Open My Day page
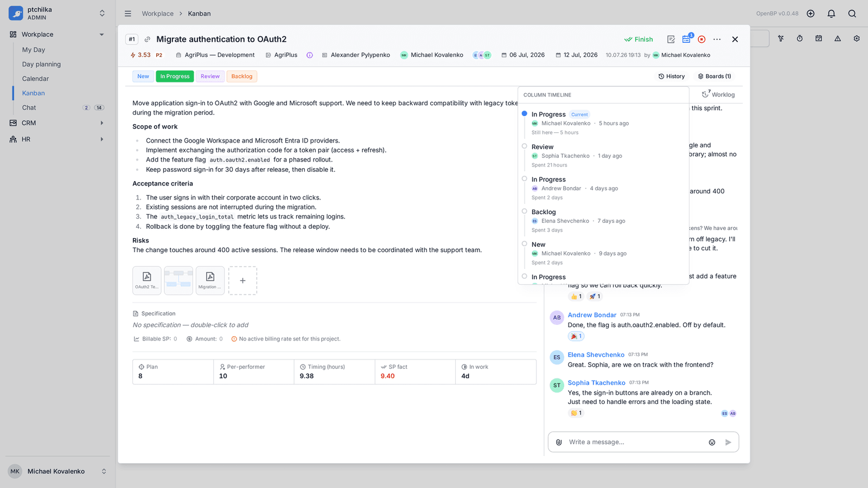 coord(34,50)
